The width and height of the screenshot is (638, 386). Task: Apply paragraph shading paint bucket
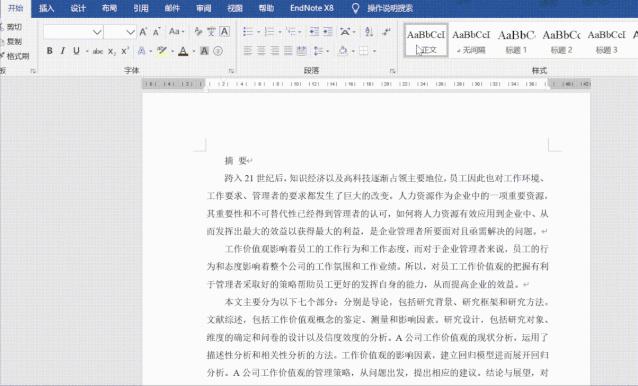coord(343,51)
